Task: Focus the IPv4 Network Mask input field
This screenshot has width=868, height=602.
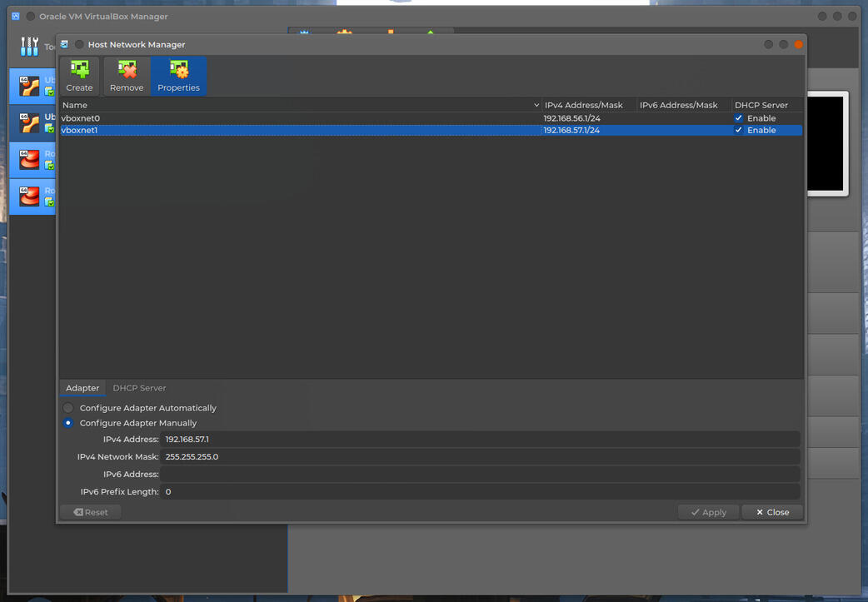Action: click(x=480, y=456)
